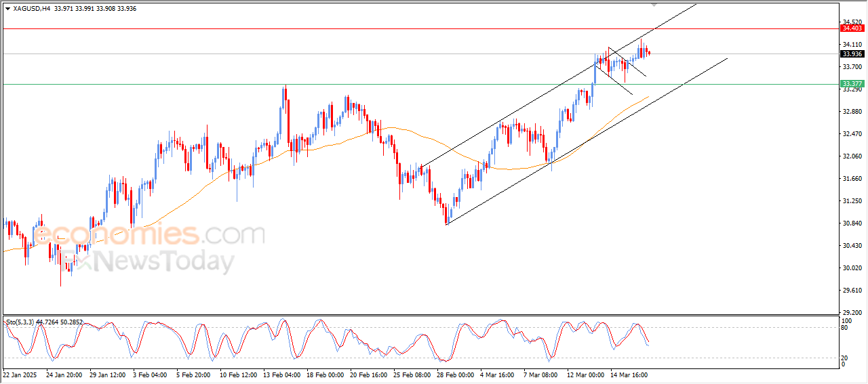Click the 32.470 price scale label
This screenshot has height=384, width=868.
(x=852, y=134)
